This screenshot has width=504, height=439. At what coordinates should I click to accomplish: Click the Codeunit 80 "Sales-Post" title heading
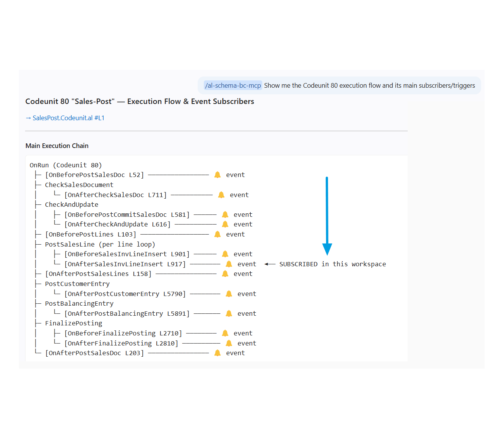[x=140, y=101]
